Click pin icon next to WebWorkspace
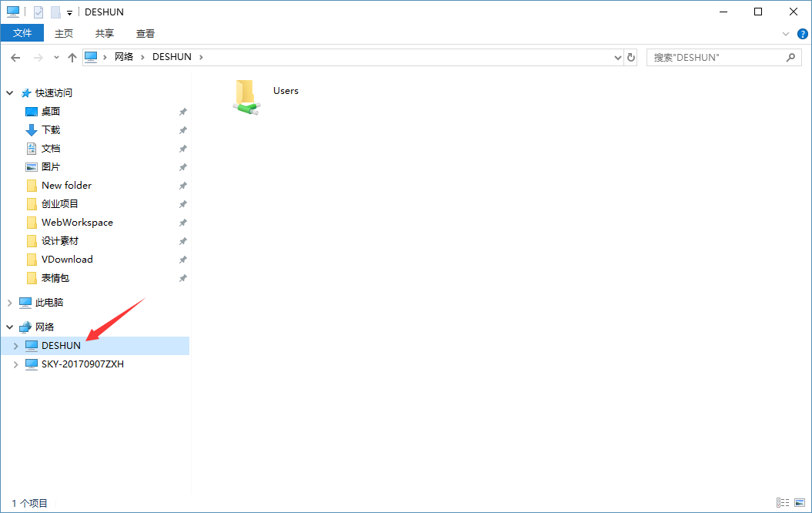 [x=183, y=223]
